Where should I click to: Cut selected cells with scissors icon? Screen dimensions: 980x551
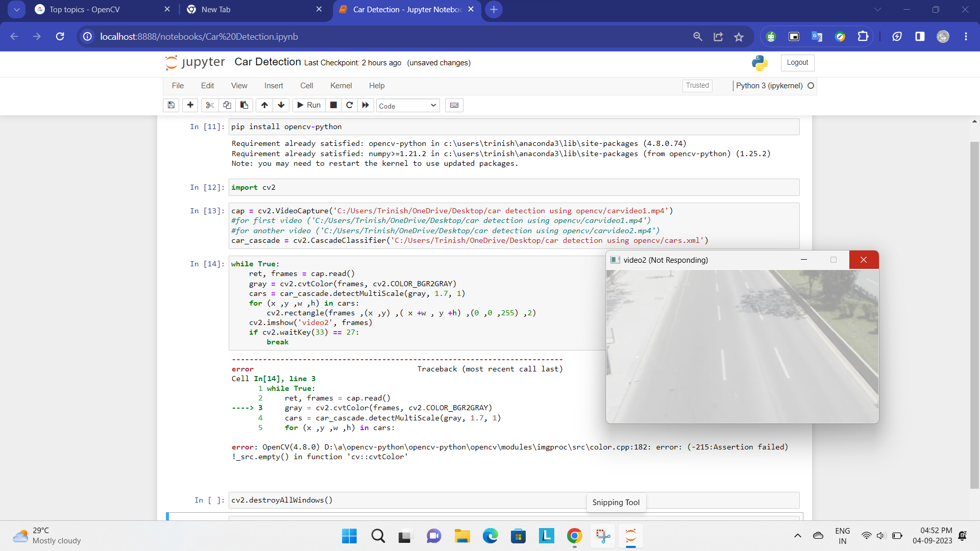209,105
